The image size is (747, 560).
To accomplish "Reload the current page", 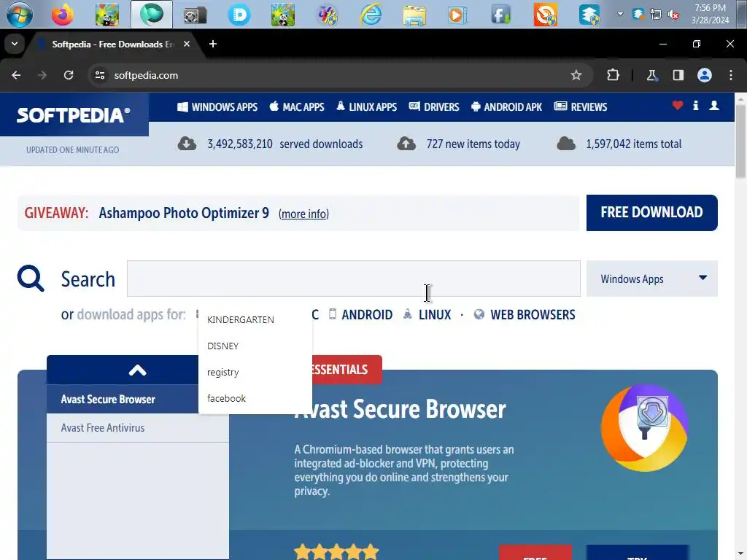I will 69,75.
